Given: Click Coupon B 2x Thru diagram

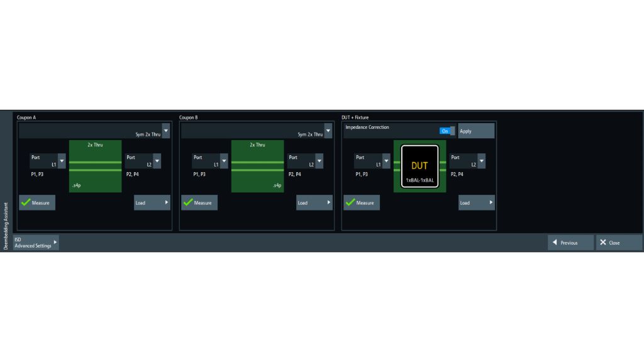Looking at the screenshot, I should (257, 166).
